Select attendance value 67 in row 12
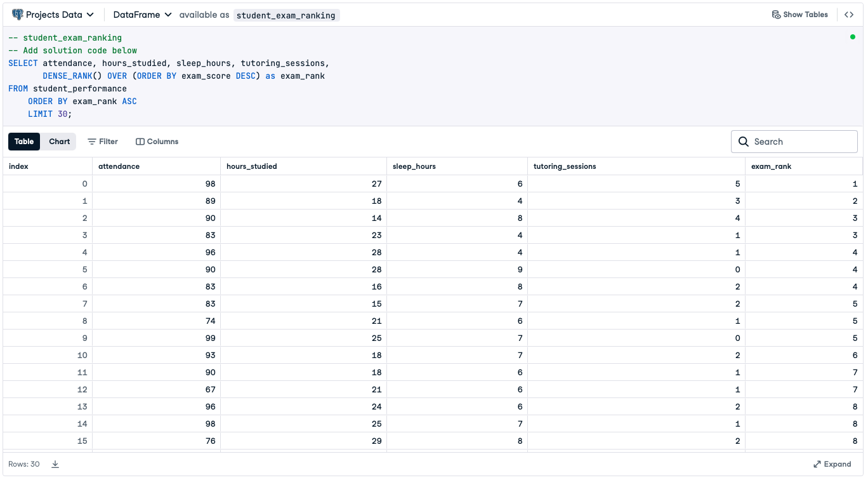This screenshot has width=868, height=480. (x=156, y=389)
